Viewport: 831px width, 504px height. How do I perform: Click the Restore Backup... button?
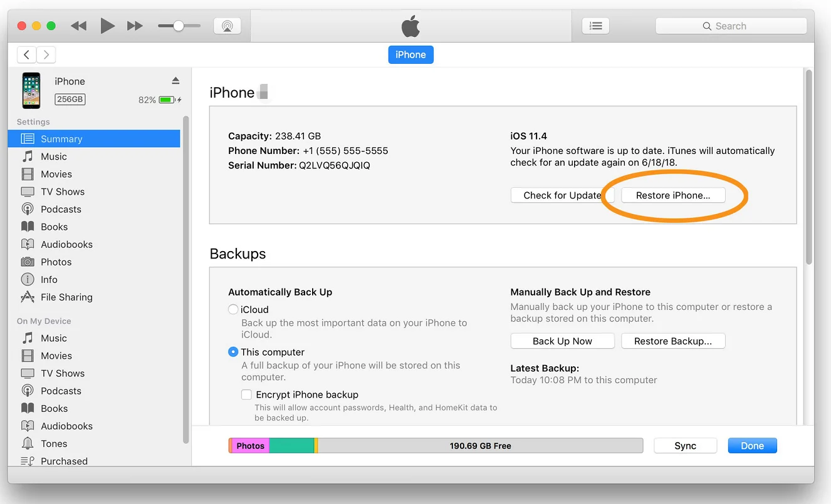673,341
